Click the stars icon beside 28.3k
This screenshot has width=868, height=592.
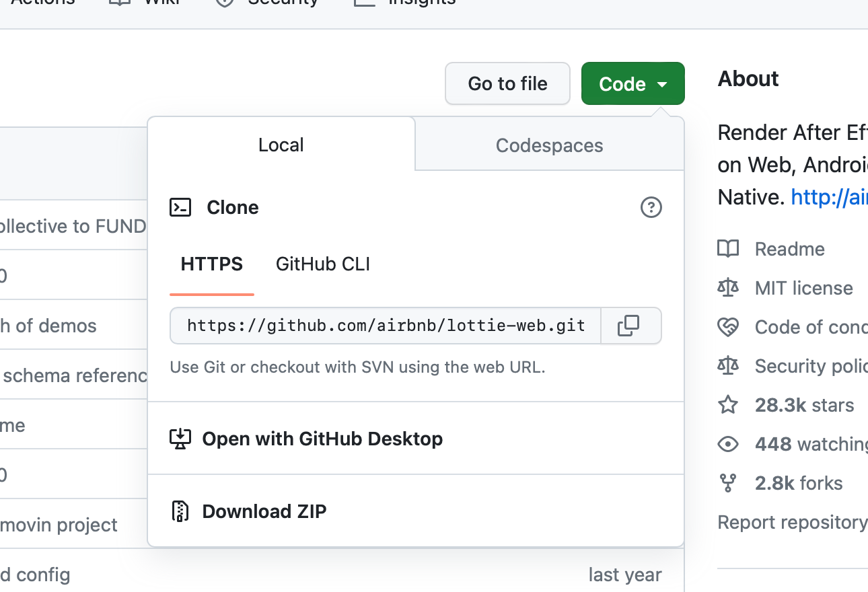point(728,405)
